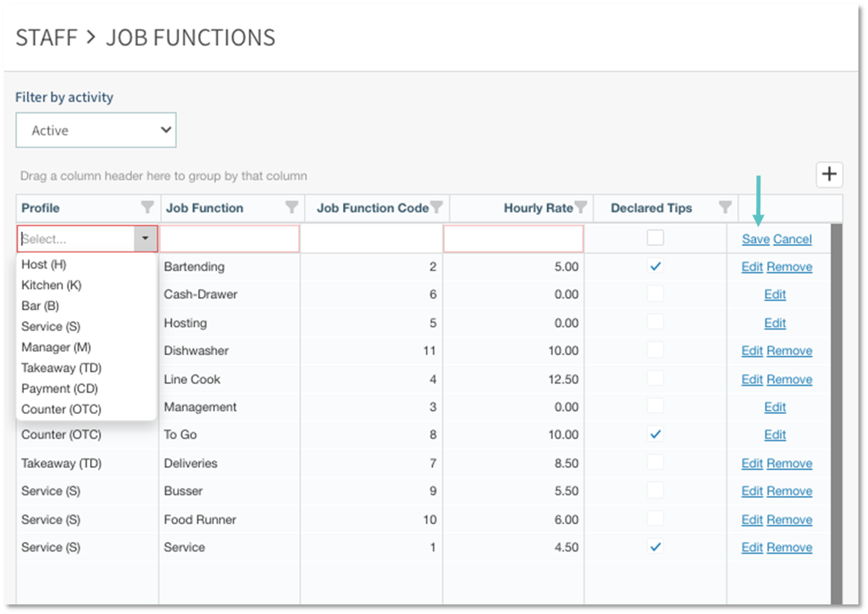The width and height of the screenshot is (868, 614).
Task: Choose Payment (CD) from profile list
Action: click(60, 389)
